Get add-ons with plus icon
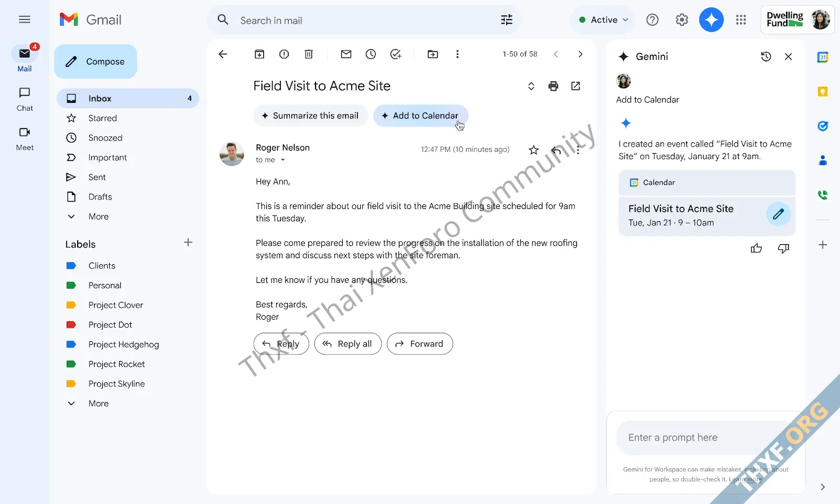840x504 pixels. [823, 245]
